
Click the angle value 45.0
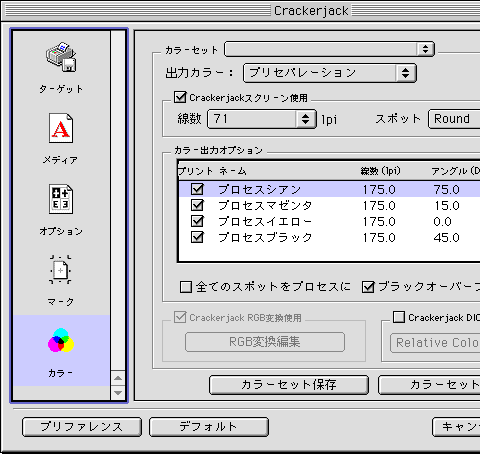coord(447,238)
